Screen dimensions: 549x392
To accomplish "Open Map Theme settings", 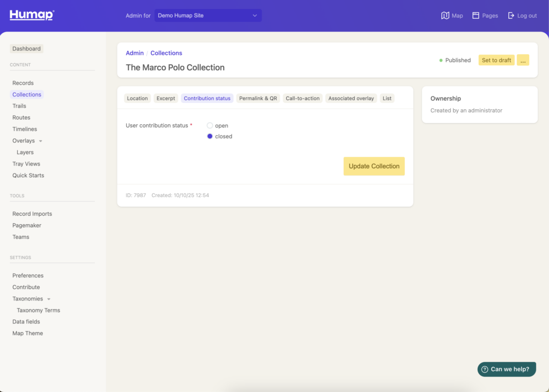I will tap(27, 333).
